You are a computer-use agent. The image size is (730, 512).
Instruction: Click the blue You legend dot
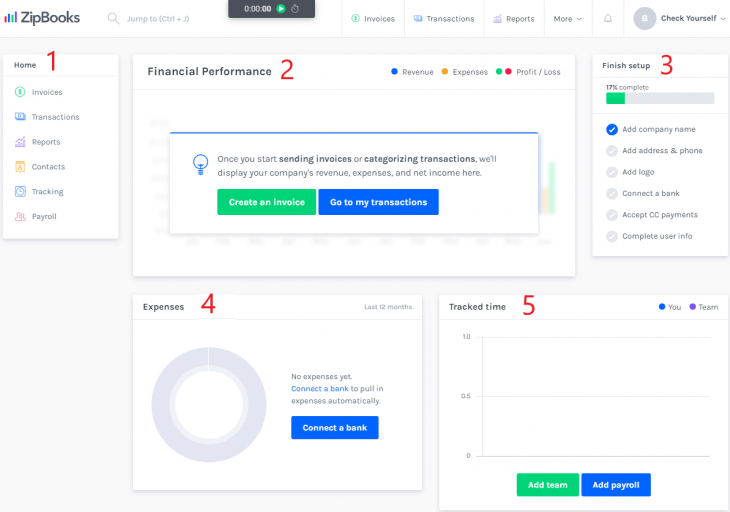tap(662, 307)
